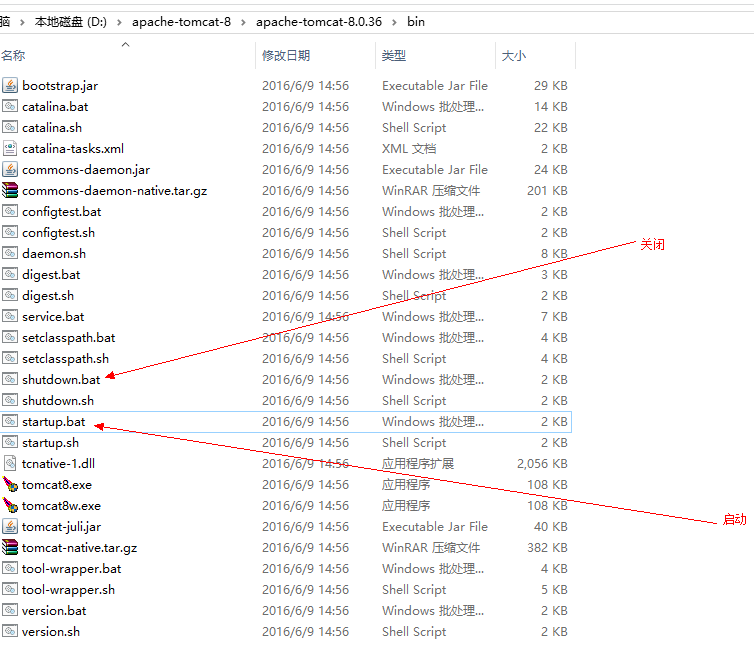Screen dimensions: 754x648
Task: Click the setclasspath.sh file icon
Action: pyautogui.click(x=10, y=358)
